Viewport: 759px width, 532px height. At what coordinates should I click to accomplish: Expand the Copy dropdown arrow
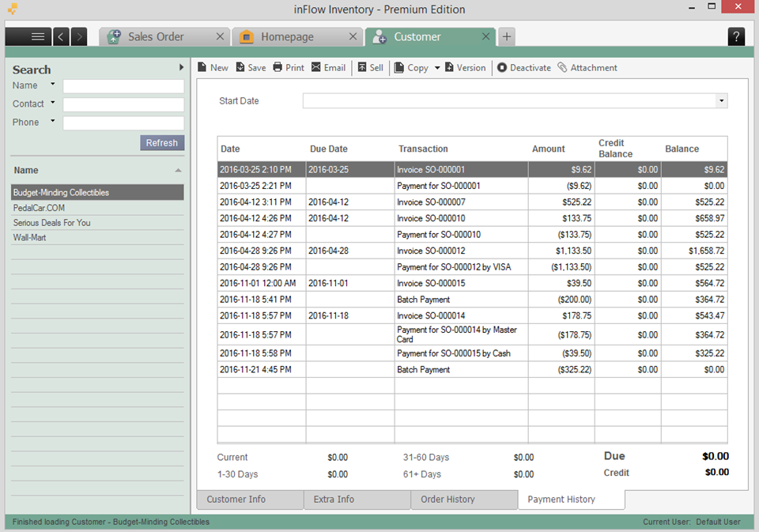click(x=437, y=68)
